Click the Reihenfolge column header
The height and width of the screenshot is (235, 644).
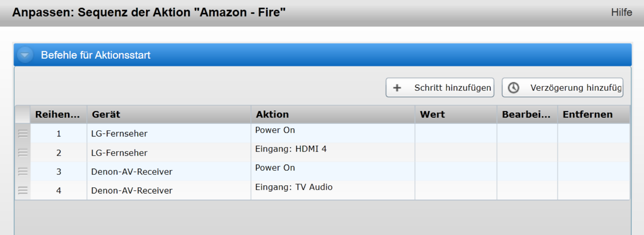pos(57,114)
